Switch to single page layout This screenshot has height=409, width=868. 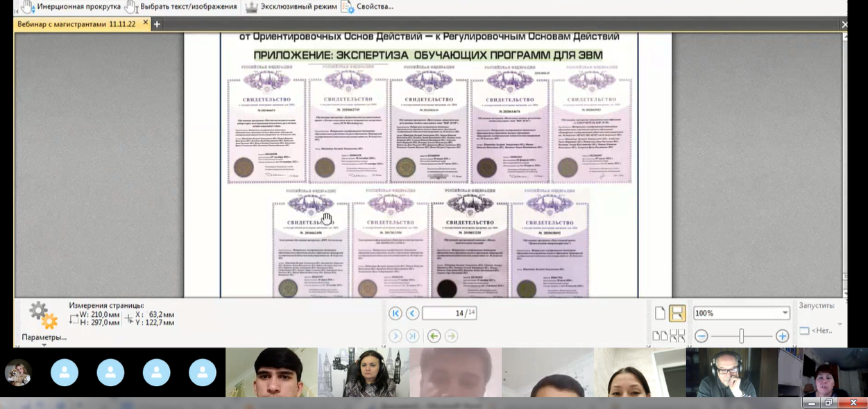pos(660,313)
